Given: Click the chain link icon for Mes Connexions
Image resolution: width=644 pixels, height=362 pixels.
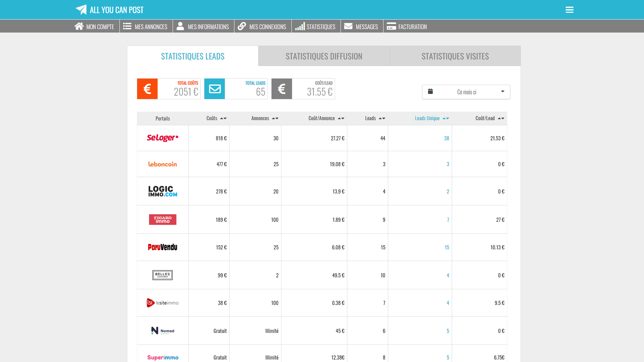Looking at the screenshot, I should click(x=242, y=26).
